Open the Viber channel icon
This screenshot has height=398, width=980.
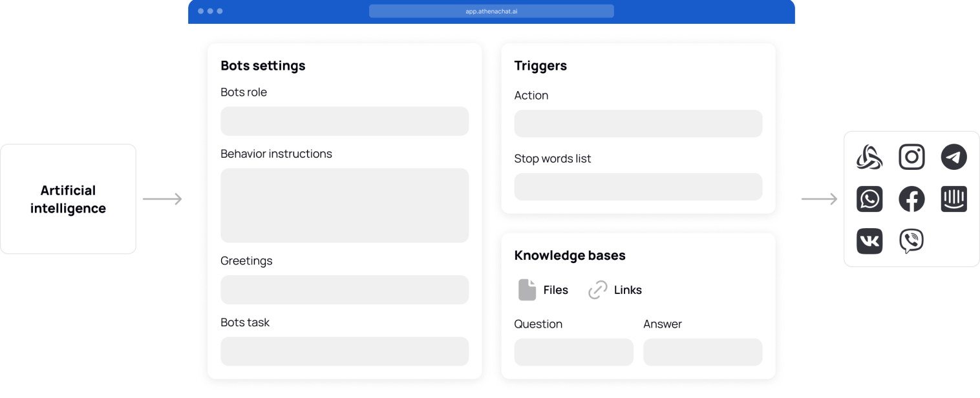click(911, 241)
